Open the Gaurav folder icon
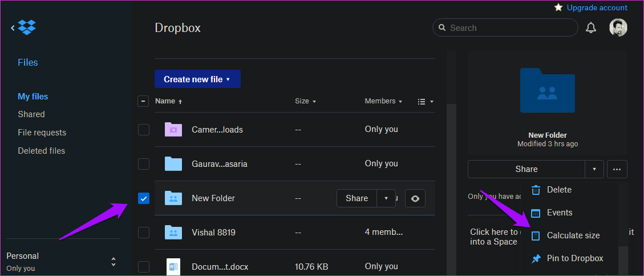 [173, 163]
